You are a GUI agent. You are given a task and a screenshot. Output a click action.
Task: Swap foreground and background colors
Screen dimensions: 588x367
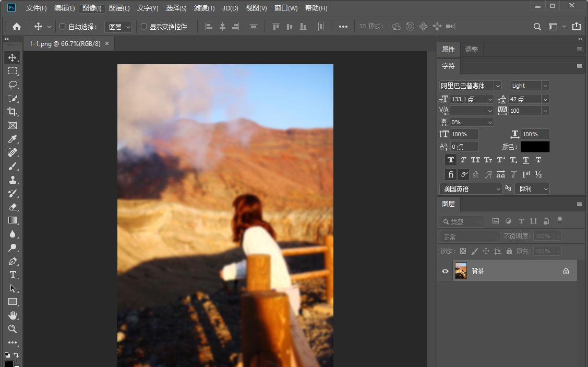point(17,354)
